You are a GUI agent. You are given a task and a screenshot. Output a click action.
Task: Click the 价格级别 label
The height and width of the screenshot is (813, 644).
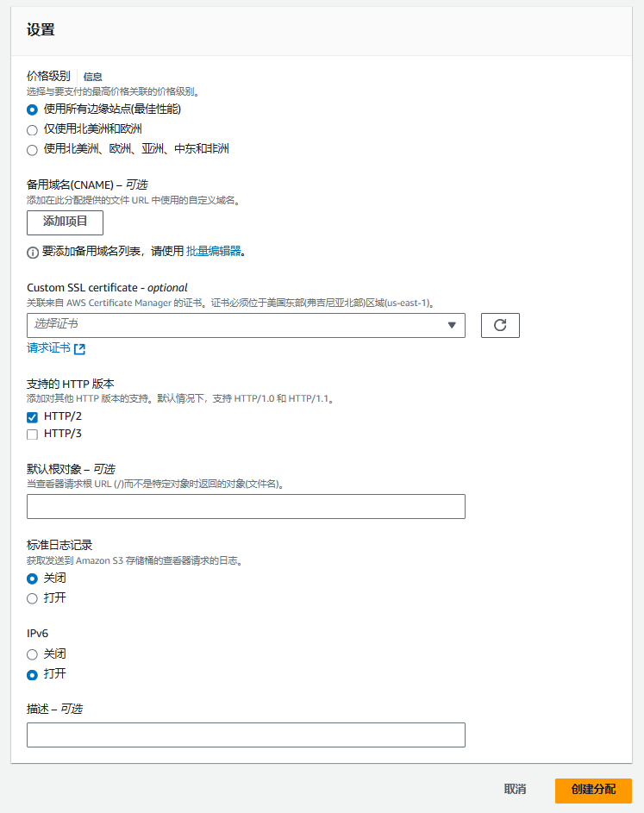pos(48,76)
